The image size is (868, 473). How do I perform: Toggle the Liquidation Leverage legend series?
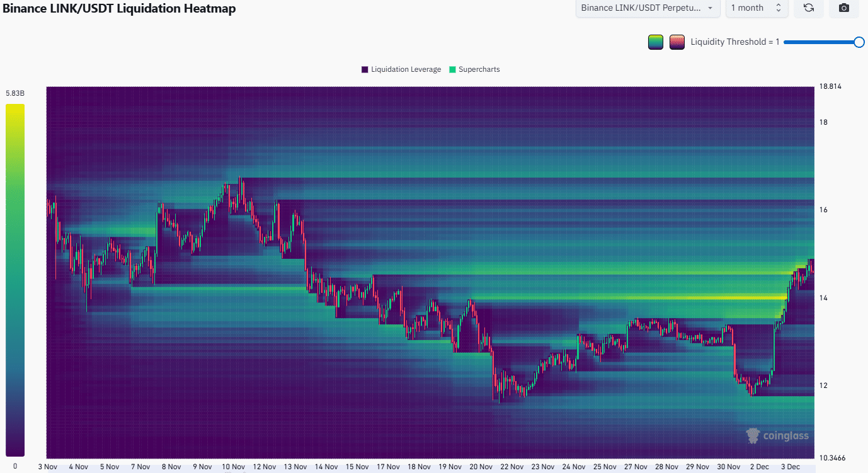[x=401, y=69]
